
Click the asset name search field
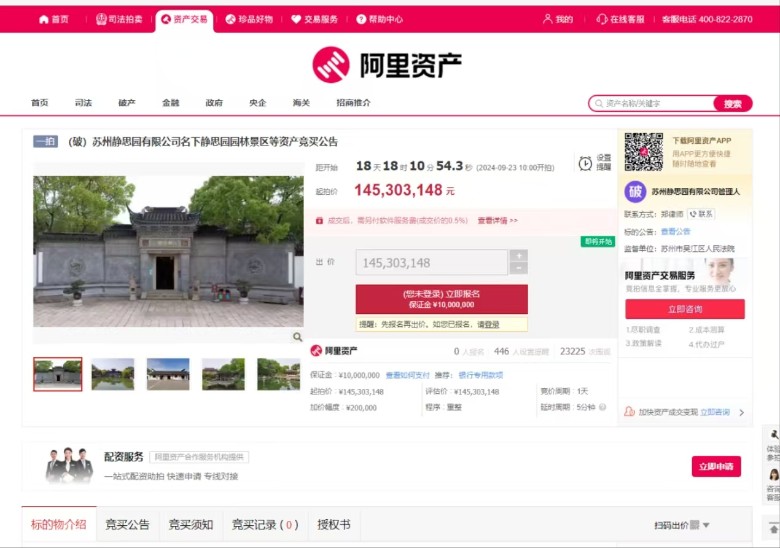655,103
